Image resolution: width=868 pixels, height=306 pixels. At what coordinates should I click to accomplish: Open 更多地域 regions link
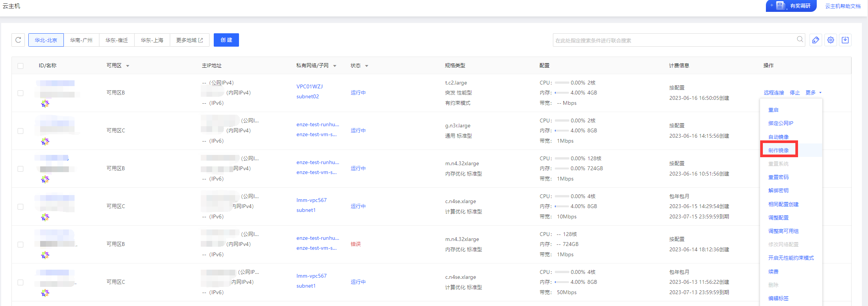pos(190,40)
